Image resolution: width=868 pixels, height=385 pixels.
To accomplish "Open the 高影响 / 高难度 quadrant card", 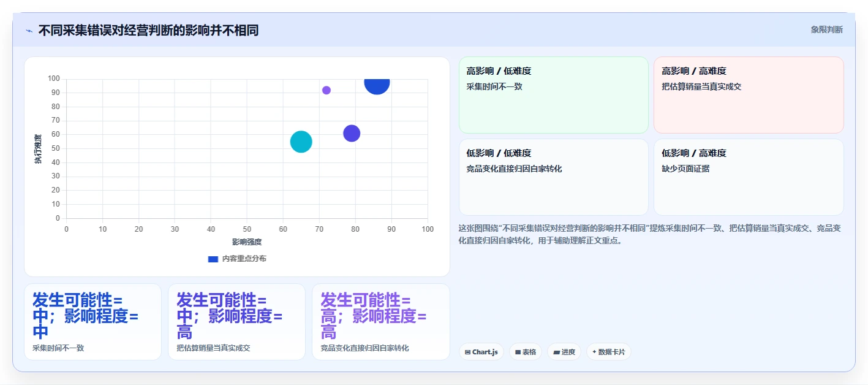I will pyautogui.click(x=749, y=95).
